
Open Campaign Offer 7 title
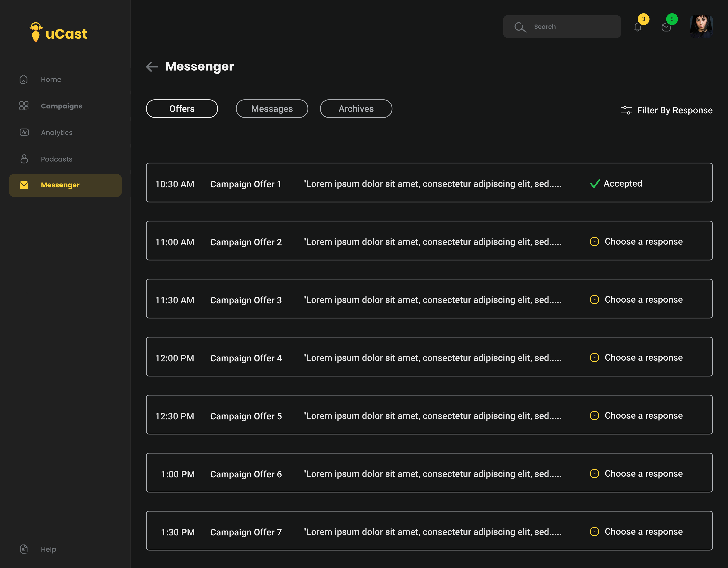pos(246,532)
